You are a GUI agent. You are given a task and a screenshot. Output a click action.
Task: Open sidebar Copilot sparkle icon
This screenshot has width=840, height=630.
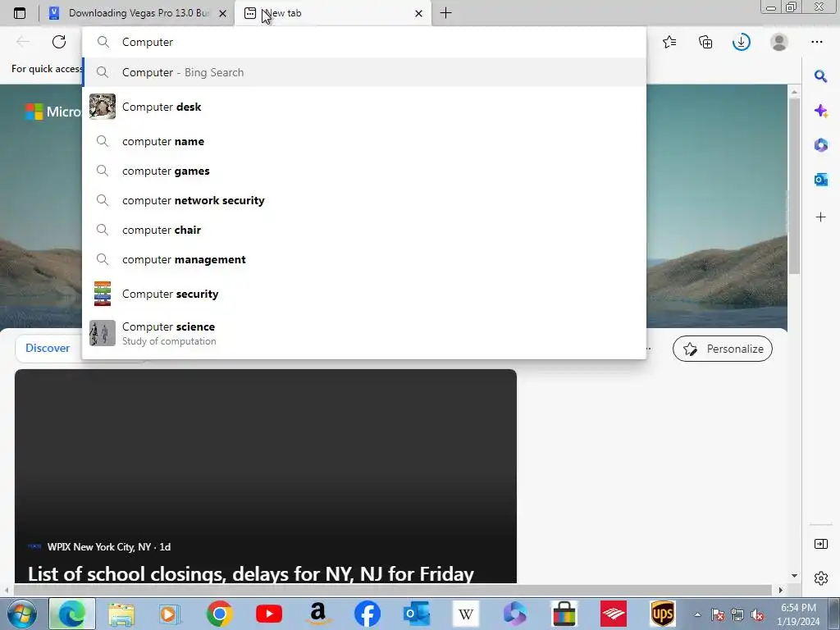click(820, 111)
